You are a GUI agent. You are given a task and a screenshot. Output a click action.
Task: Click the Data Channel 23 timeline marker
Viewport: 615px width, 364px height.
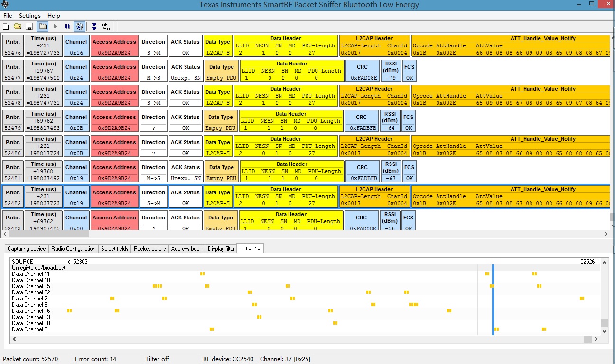[x=259, y=317]
